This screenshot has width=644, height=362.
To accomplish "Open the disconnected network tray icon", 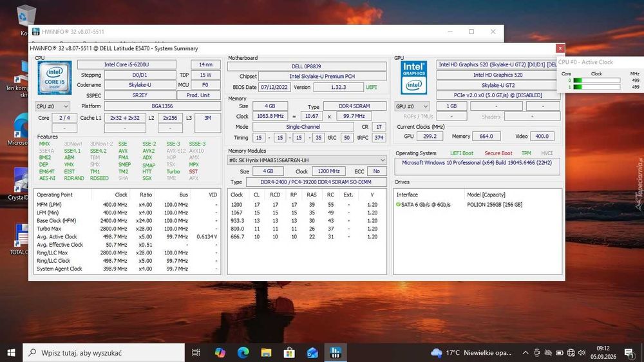I will point(548,352).
